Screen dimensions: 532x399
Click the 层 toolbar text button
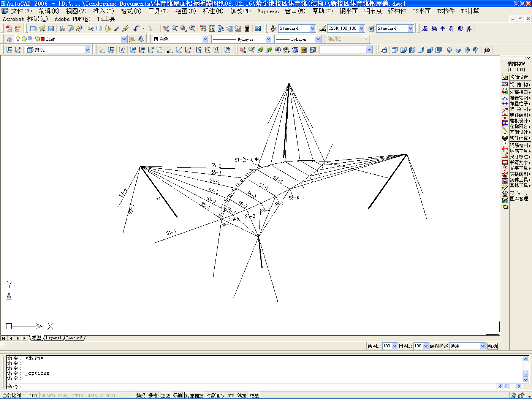(x=425, y=28)
